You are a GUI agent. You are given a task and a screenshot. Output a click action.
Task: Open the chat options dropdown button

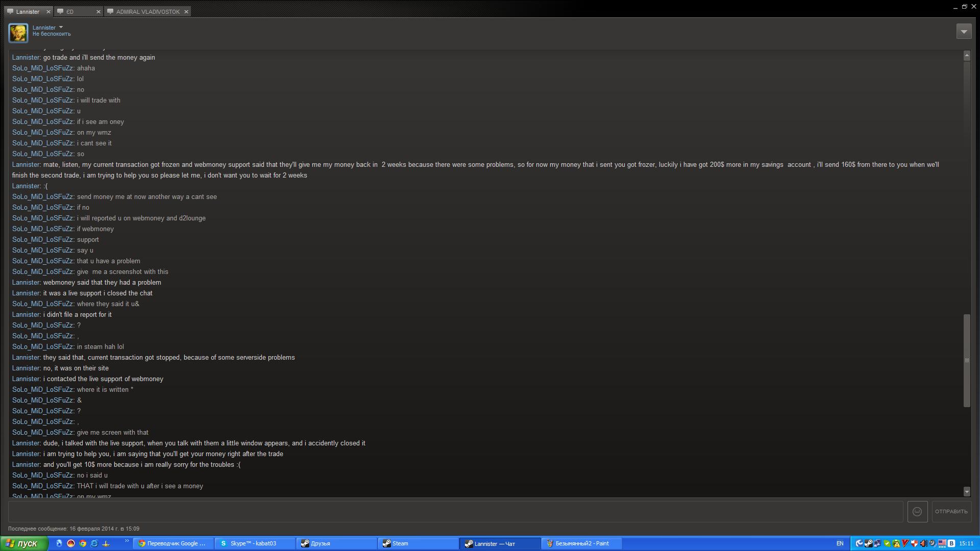[x=964, y=31]
